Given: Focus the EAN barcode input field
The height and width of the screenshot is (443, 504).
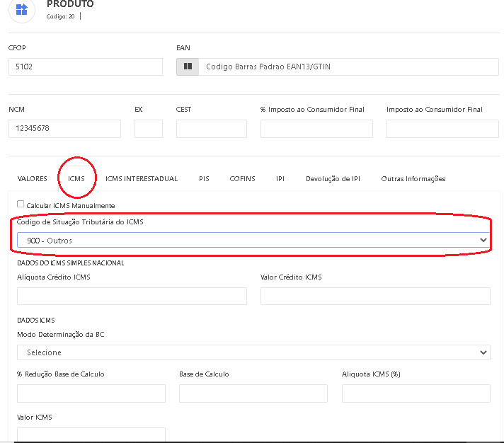Looking at the screenshot, I should click(x=347, y=67).
